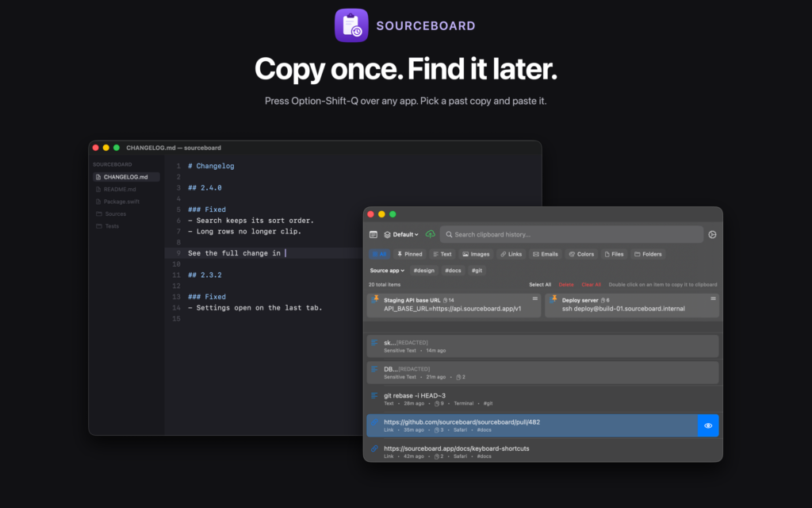Open the menu handle on Staging API base URL card
Viewport: 812px width, 508px height.
point(535,298)
